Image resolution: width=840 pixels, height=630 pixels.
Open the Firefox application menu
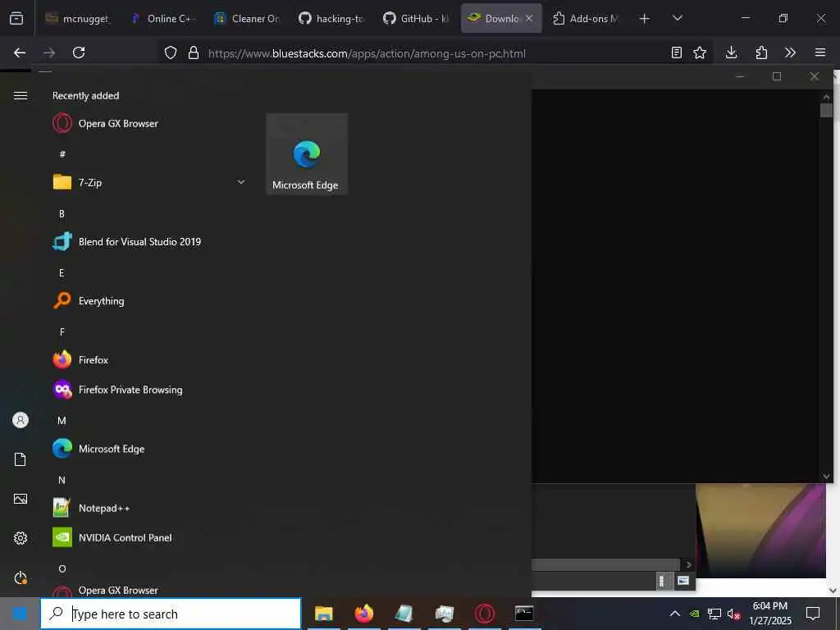point(820,52)
